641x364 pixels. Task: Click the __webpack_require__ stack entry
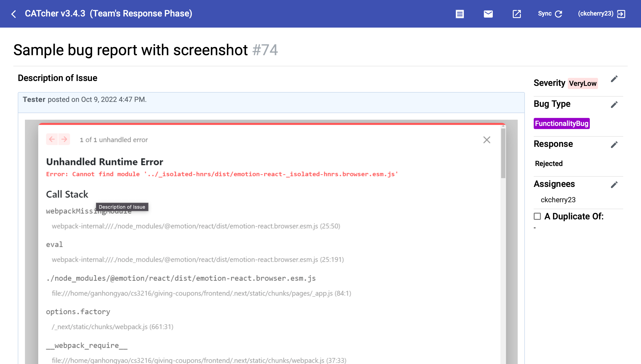87,345
